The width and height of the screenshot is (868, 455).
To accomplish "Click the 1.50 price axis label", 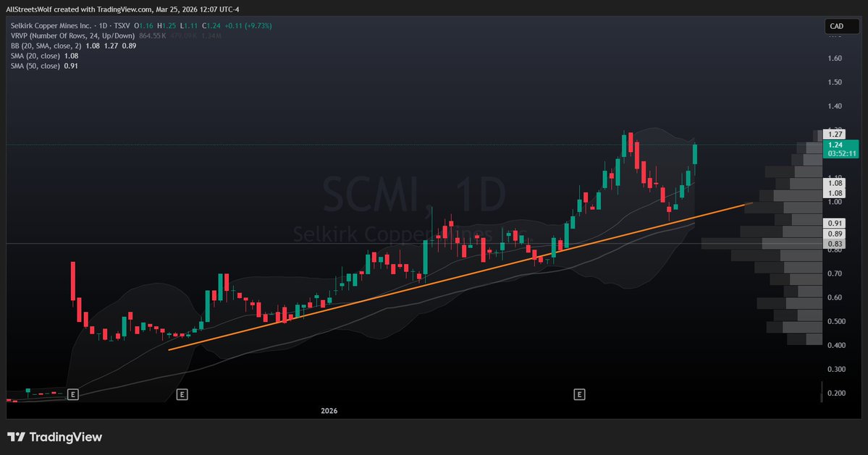I will pyautogui.click(x=835, y=82).
